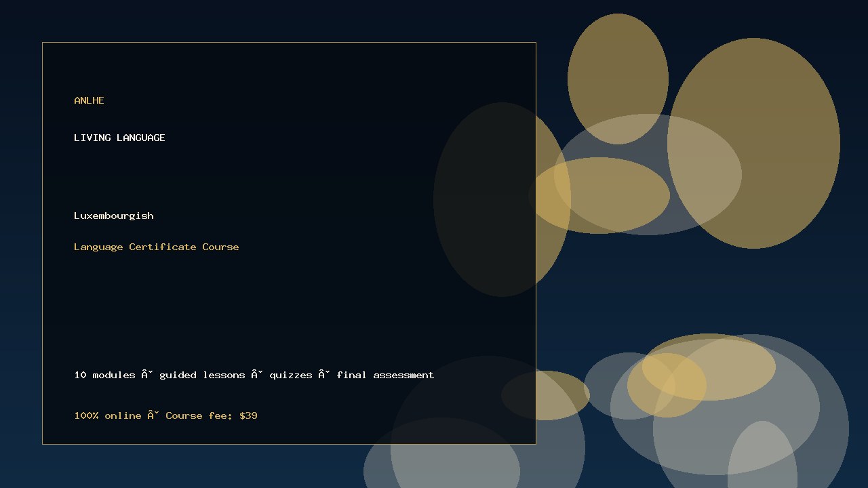Click the Language Certificate Course subtitle
This screenshot has height=488, width=868.
(157, 247)
